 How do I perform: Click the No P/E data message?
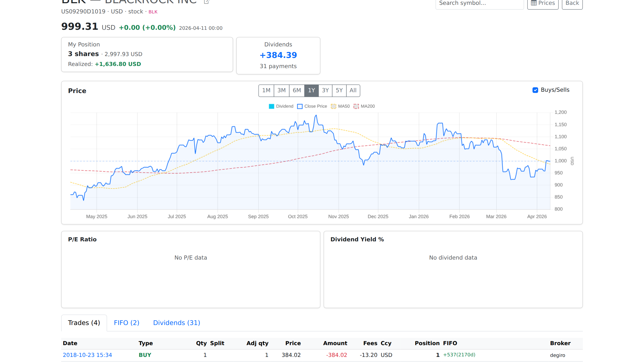click(x=191, y=258)
